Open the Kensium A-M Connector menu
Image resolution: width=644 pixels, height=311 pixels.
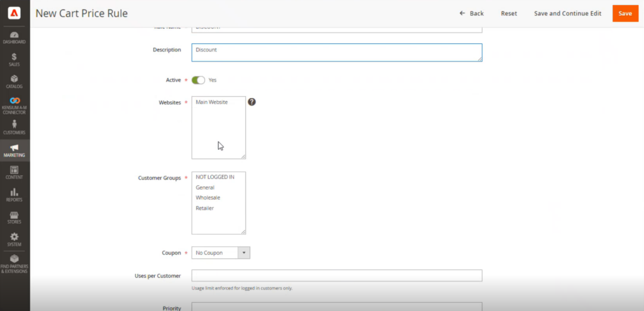point(14,106)
